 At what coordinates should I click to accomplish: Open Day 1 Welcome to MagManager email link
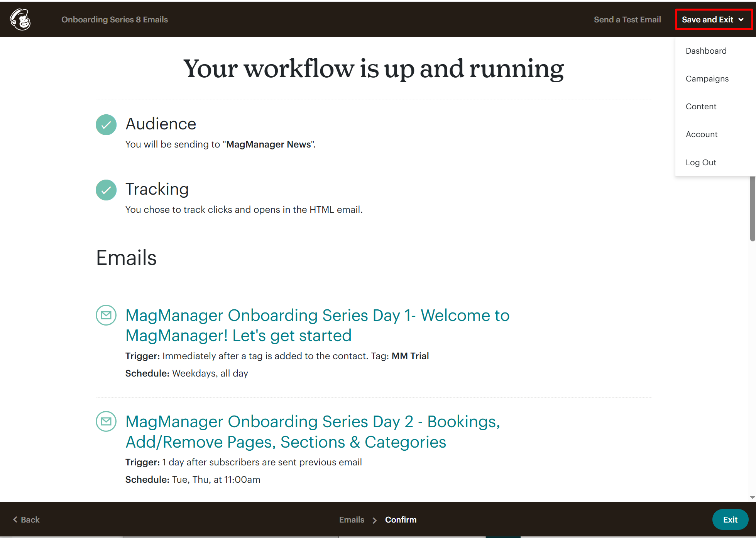coord(317,325)
